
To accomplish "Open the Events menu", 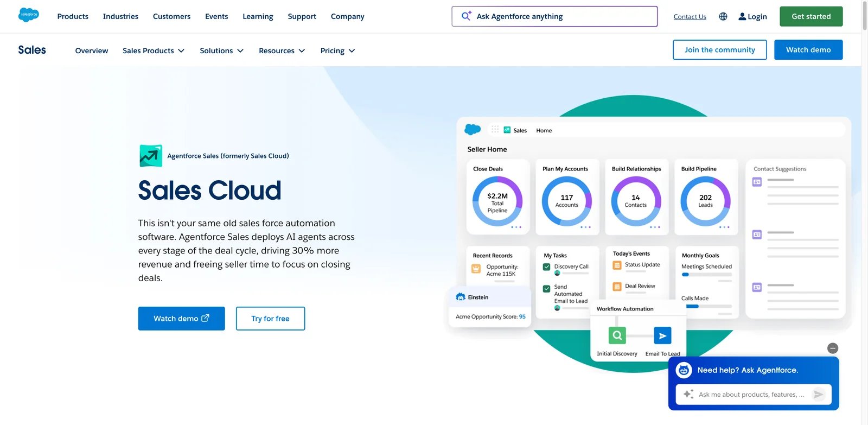I will (216, 16).
